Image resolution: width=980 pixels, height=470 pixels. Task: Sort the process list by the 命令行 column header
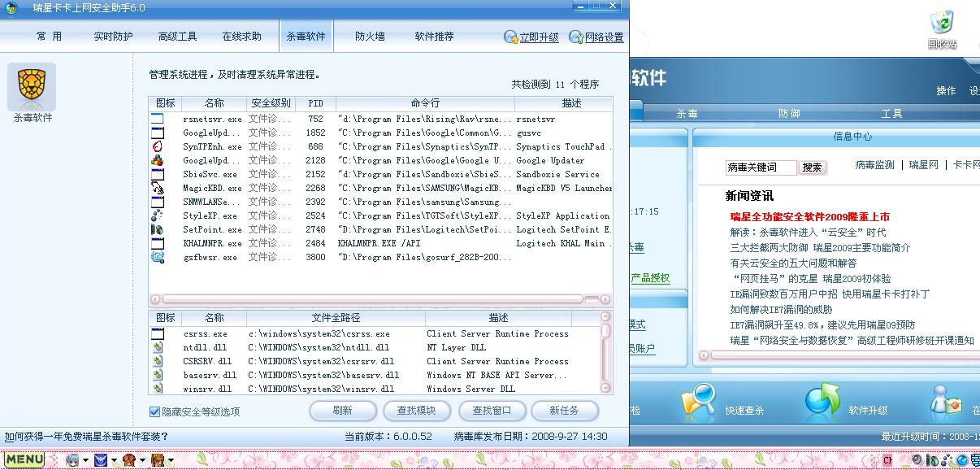tap(425, 103)
